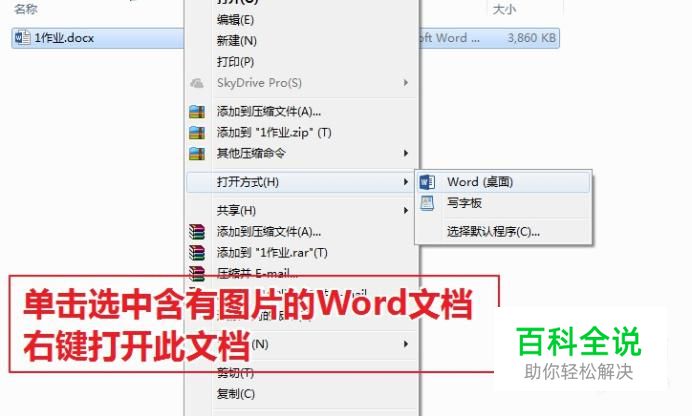
Task: Click the Word file icon beside 1作业.docx
Action: tap(23, 38)
